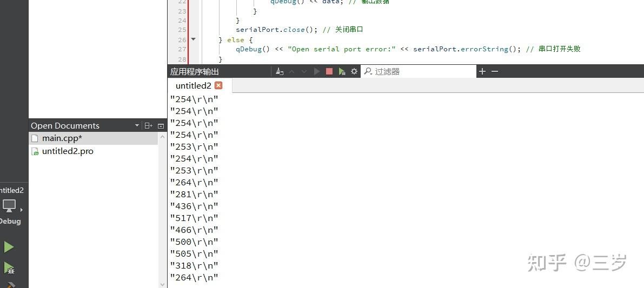The image size is (644, 288).
Task: Open the kit selector monitor icon
Action: 9,205
